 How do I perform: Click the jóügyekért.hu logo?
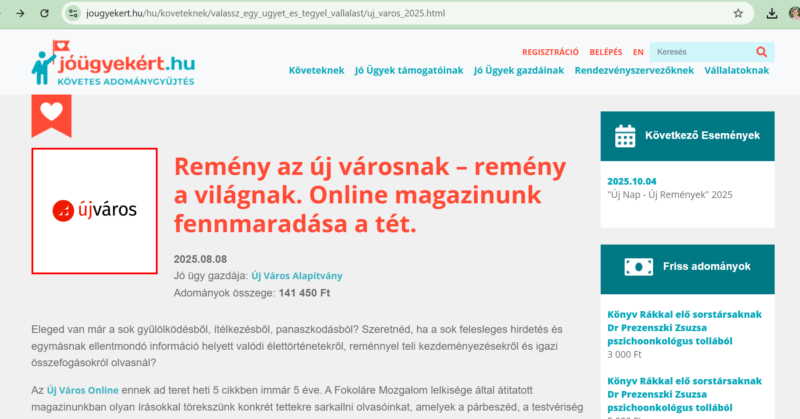[x=113, y=62]
